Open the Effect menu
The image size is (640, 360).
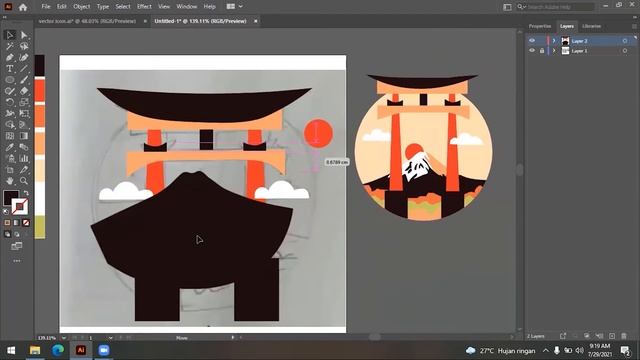point(144,7)
